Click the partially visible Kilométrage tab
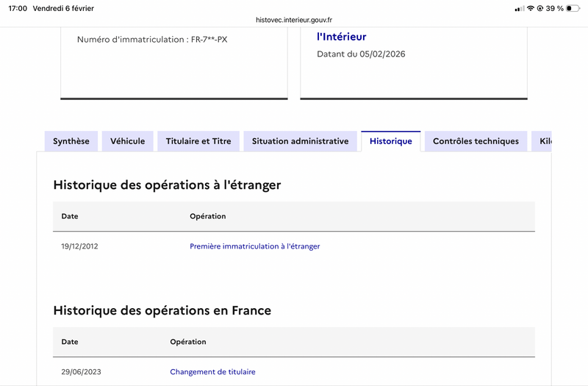 pos(543,141)
